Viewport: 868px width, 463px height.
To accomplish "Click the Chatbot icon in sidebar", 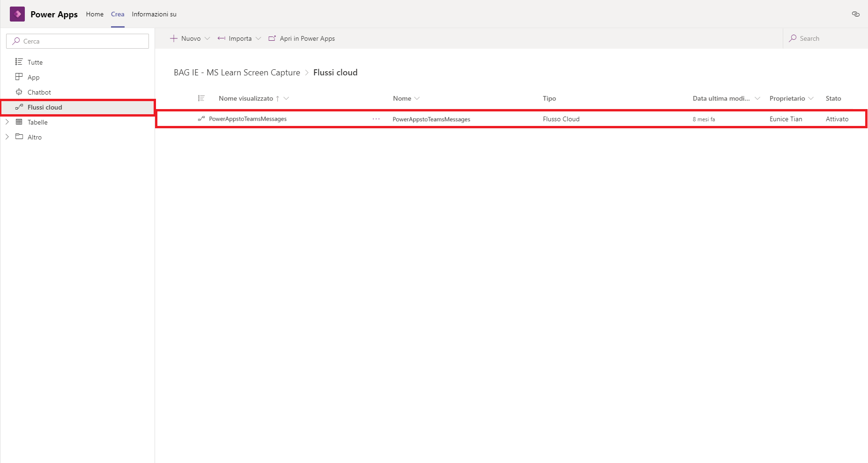I will tap(19, 92).
